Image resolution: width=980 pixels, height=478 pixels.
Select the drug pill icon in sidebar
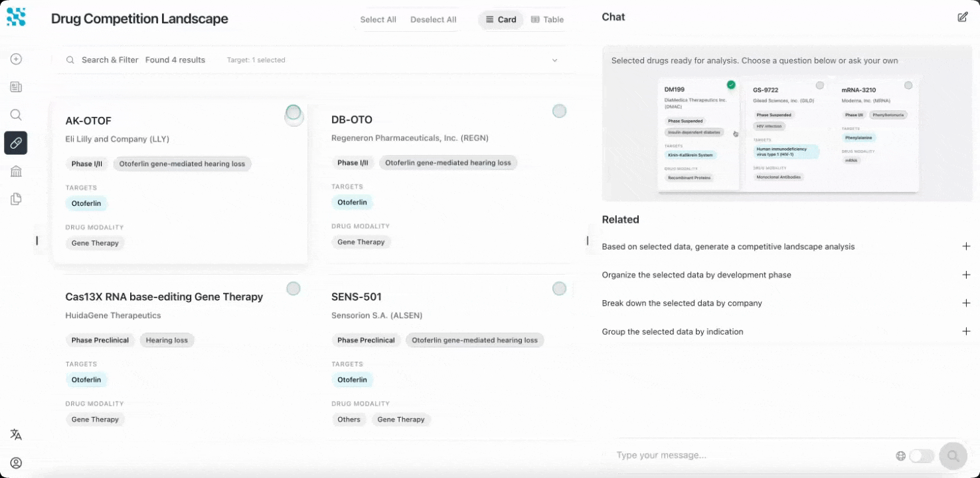click(16, 143)
